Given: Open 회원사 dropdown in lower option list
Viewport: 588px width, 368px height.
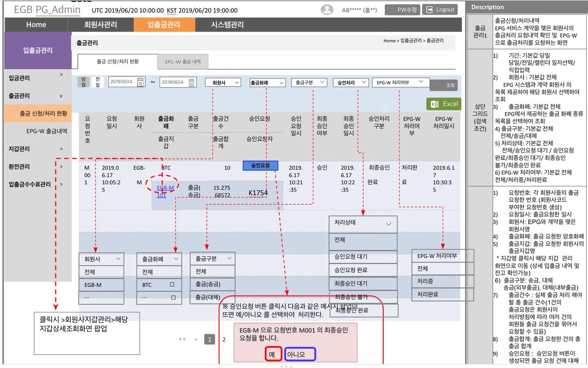Looking at the screenshot, I should pos(101,259).
